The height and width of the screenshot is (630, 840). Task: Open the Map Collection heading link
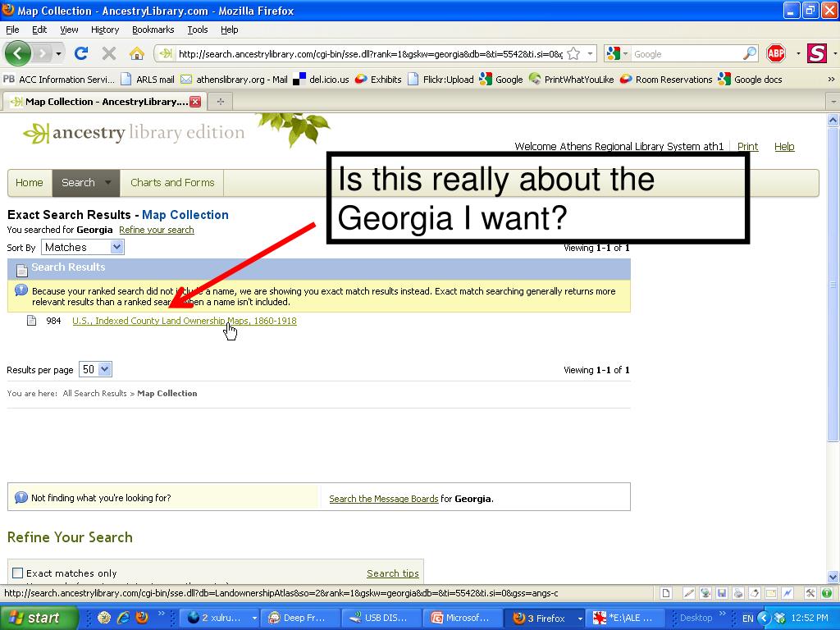click(x=185, y=215)
